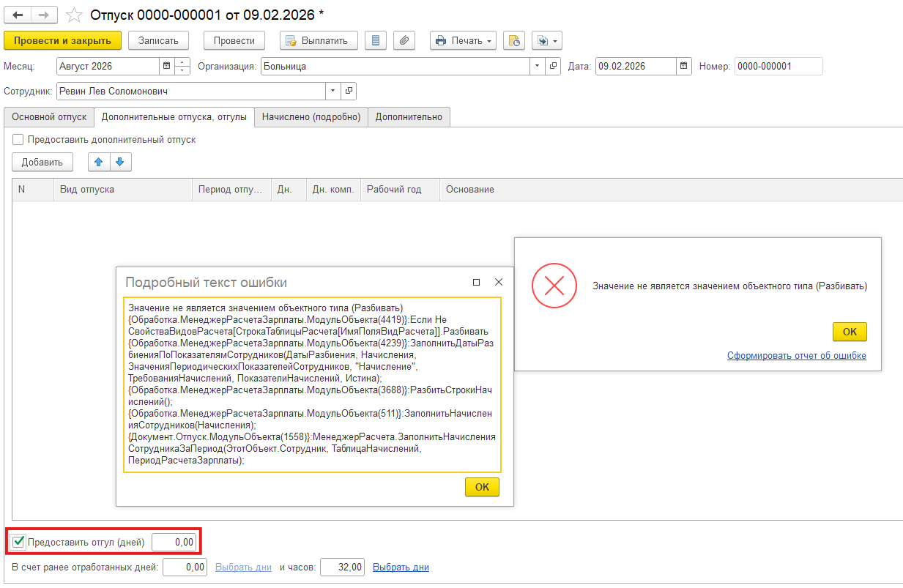Click the hours field showing 32,00
Image resolution: width=903 pixels, height=588 pixels.
coord(343,567)
